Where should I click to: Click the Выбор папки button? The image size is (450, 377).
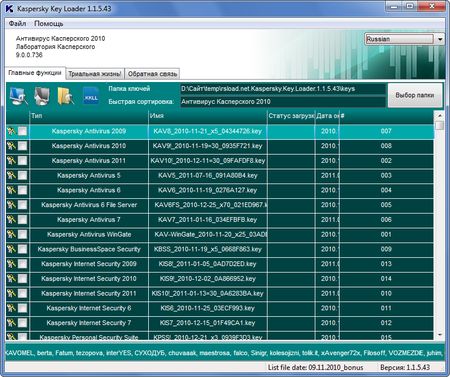pos(415,95)
